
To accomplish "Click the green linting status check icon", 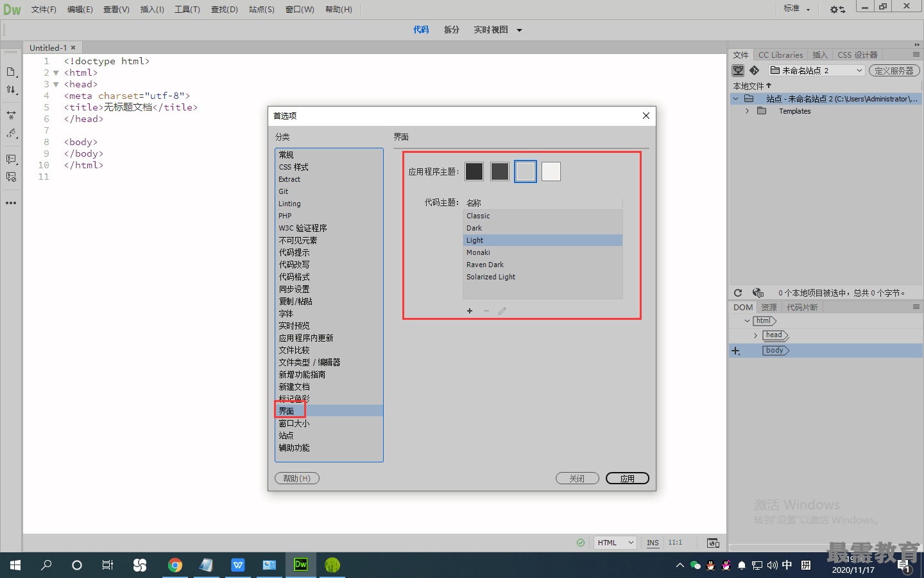I will (581, 543).
